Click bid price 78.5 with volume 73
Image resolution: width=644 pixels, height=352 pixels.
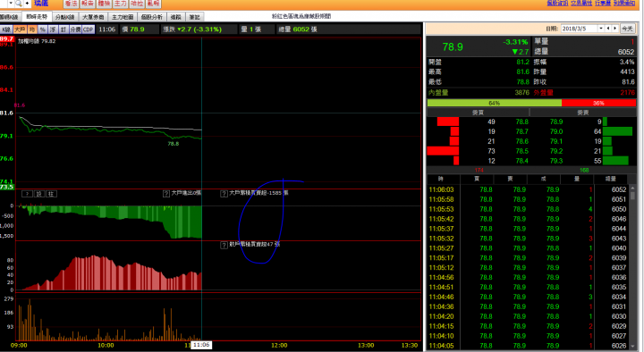coord(522,151)
